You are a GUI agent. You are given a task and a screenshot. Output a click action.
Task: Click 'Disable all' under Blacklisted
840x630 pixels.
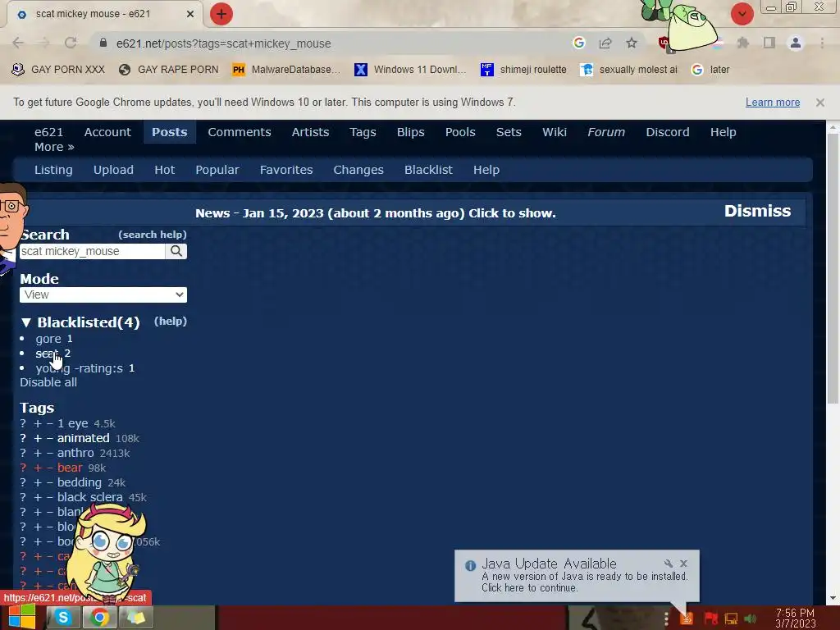[x=48, y=382]
